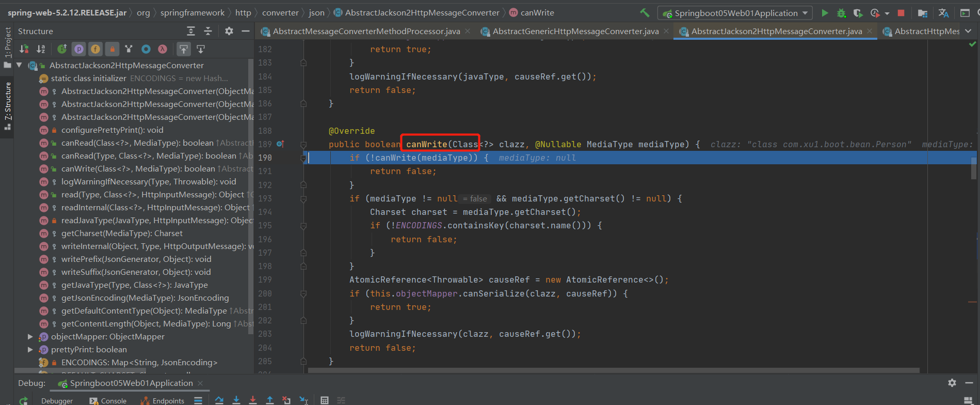Hide the Structure panel

coord(246,32)
